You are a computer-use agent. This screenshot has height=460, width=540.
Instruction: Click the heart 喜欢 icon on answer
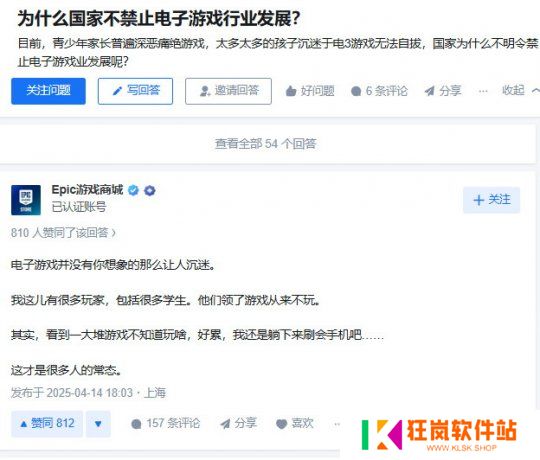point(281,424)
